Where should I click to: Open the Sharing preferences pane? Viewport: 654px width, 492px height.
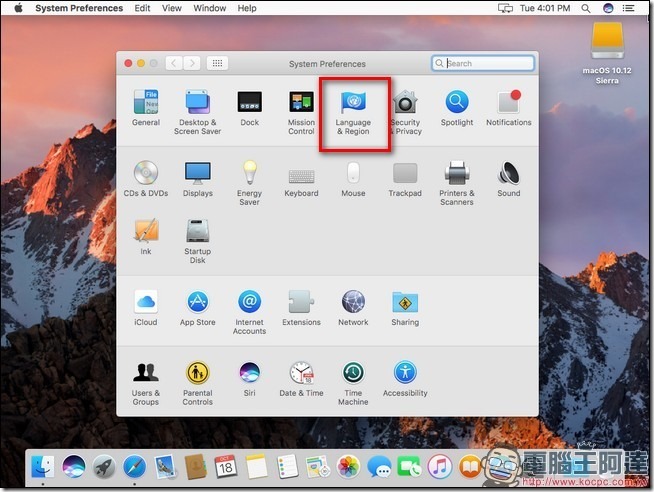pyautogui.click(x=405, y=308)
